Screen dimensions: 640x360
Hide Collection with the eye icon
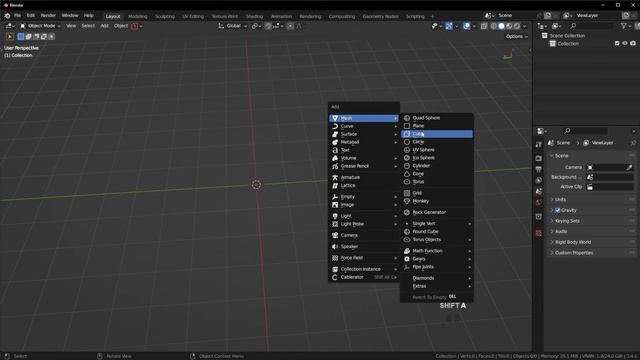(x=624, y=43)
